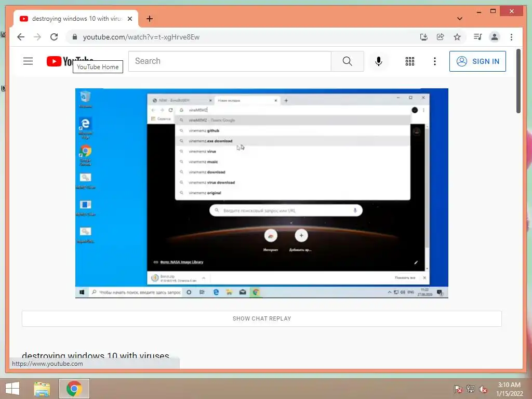This screenshot has height=399, width=532.
Task: View site info via padlock icon
Action: coord(75,37)
